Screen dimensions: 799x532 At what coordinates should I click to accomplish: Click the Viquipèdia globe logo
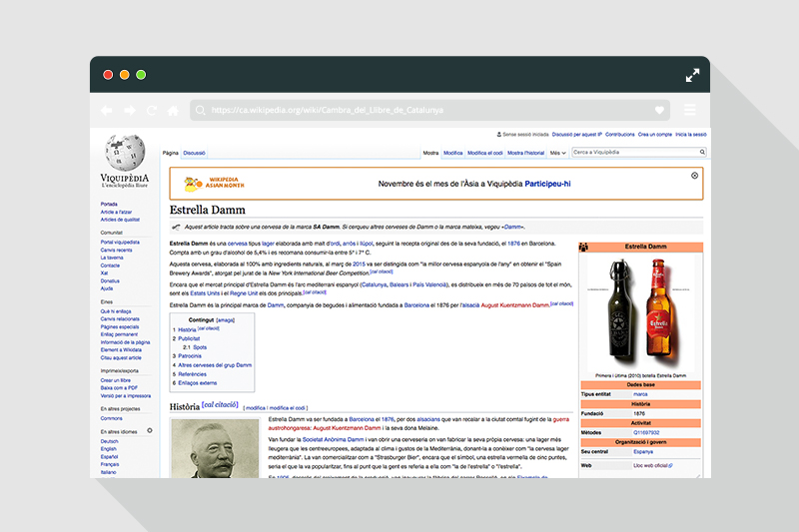point(125,153)
